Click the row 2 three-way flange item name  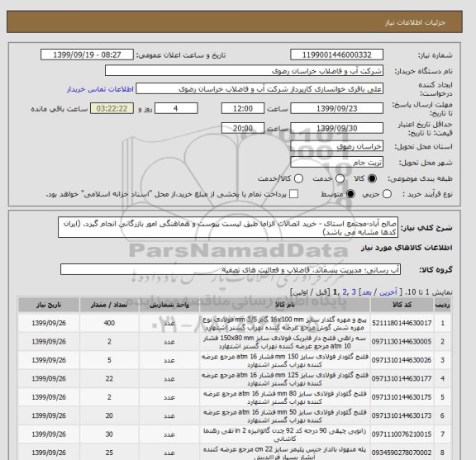point(285,342)
